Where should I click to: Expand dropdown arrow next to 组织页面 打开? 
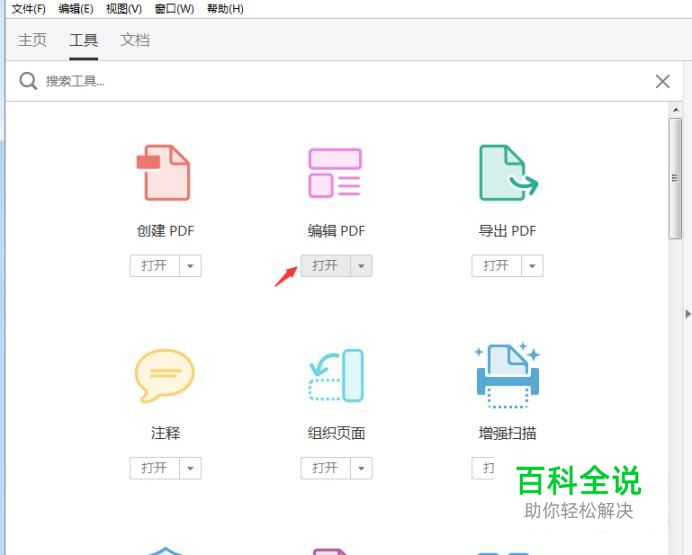tap(361, 468)
